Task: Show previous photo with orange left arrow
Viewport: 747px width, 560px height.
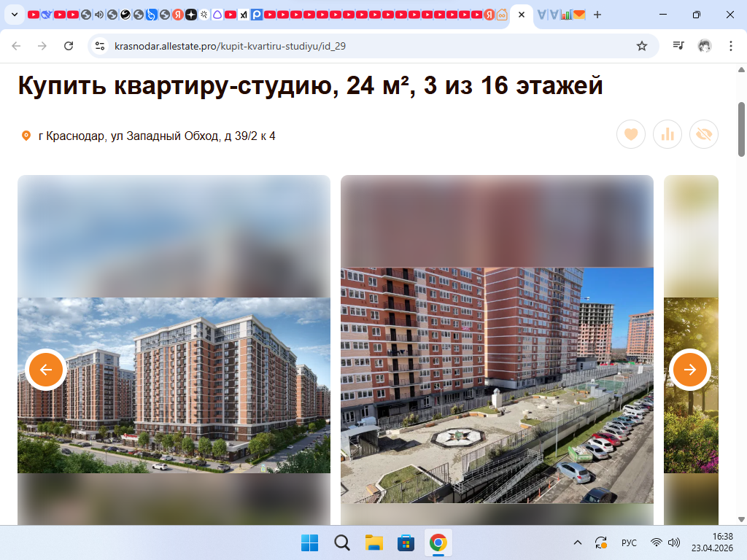Action: tap(46, 370)
